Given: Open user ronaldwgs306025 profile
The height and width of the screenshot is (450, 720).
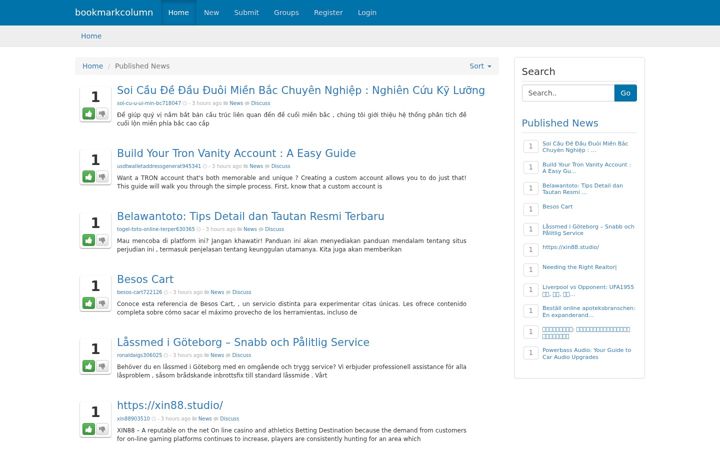Looking at the screenshot, I should 139,355.
